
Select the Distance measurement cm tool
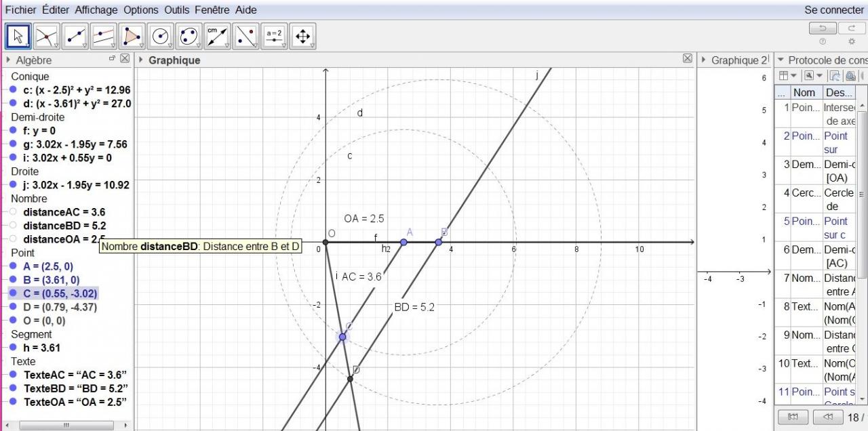(217, 37)
